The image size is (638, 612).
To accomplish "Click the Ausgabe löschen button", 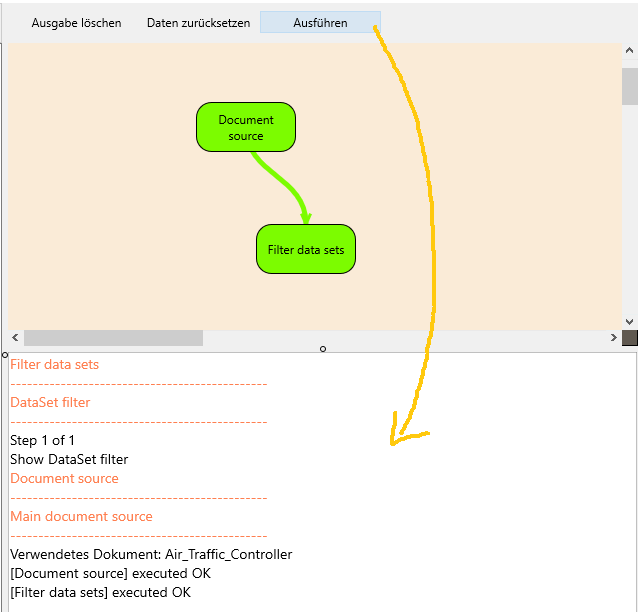I will click(76, 23).
